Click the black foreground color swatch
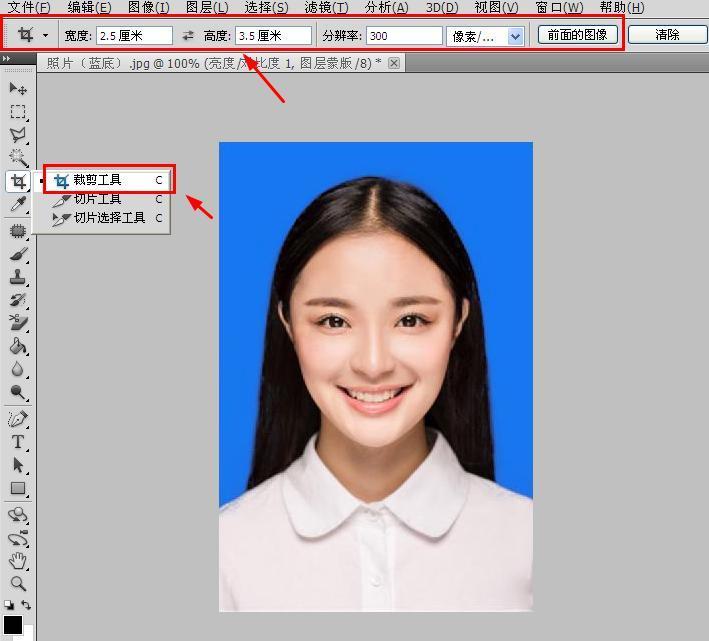 point(13,625)
